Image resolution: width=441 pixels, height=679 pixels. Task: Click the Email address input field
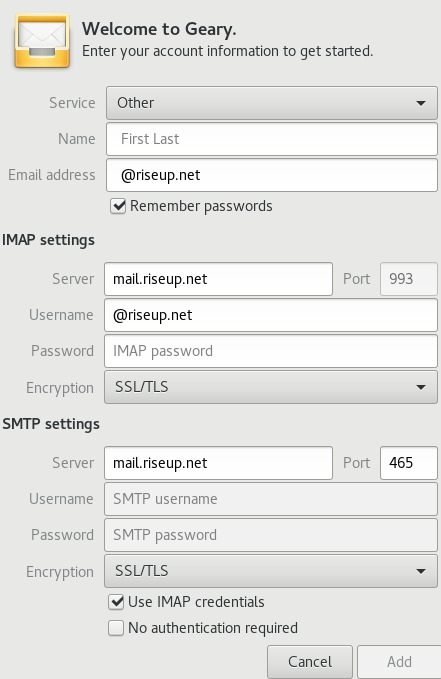click(x=272, y=175)
